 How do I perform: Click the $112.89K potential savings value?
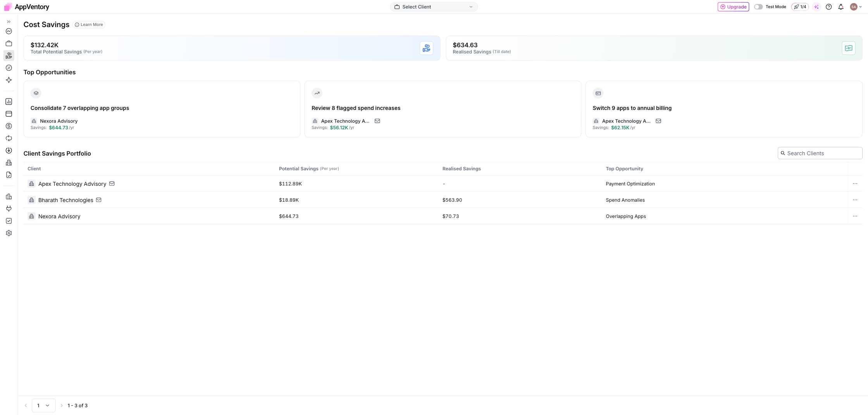(290, 184)
